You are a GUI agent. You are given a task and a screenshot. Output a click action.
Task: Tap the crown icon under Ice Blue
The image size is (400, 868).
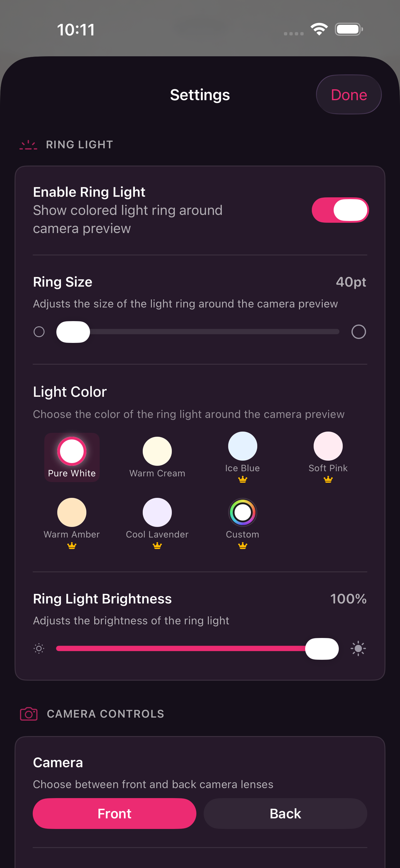[242, 479]
